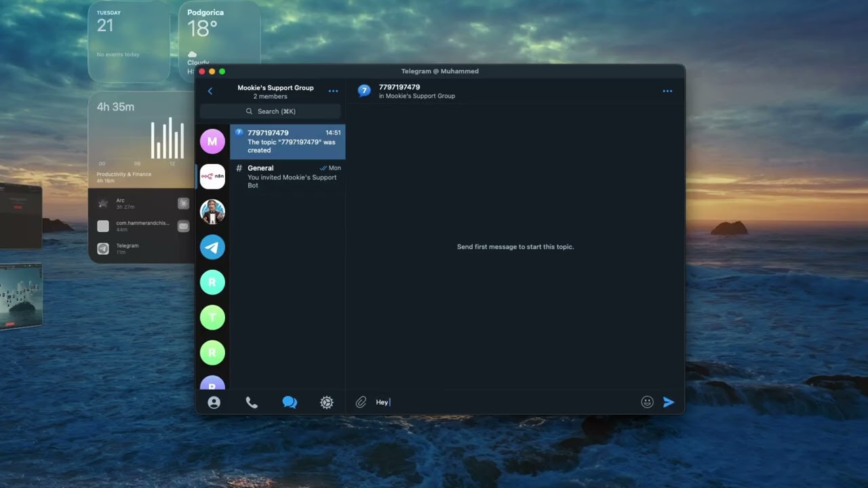Click the 'Mon' timestamp on General
This screenshot has width=868, height=488.
point(335,168)
